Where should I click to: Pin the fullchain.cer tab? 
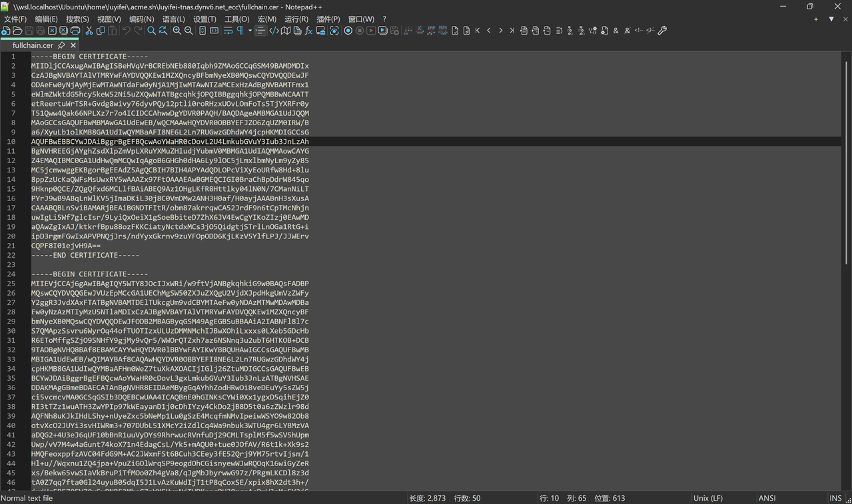pyautogui.click(x=61, y=45)
